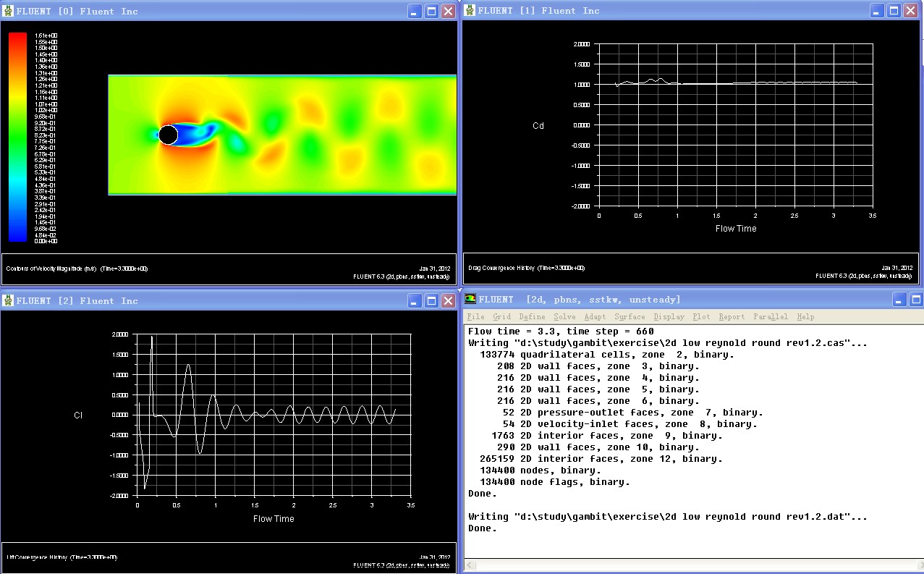924x574 pixels.
Task: Open the Help menu
Action: (805, 317)
